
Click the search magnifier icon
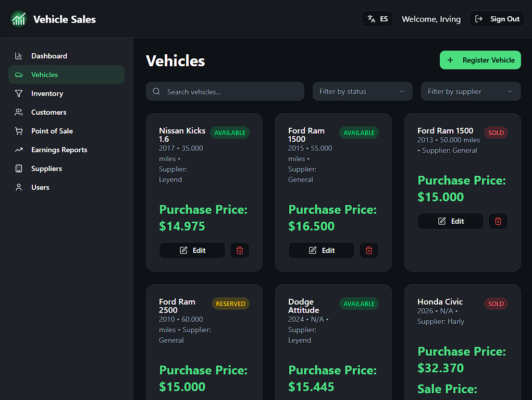[x=156, y=91]
